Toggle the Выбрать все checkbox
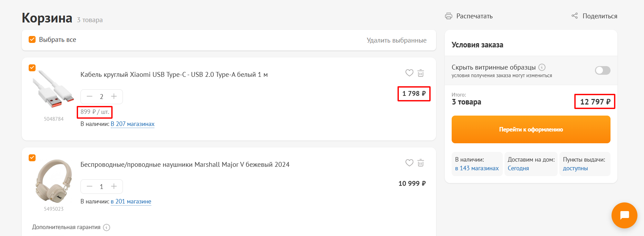 32,39
